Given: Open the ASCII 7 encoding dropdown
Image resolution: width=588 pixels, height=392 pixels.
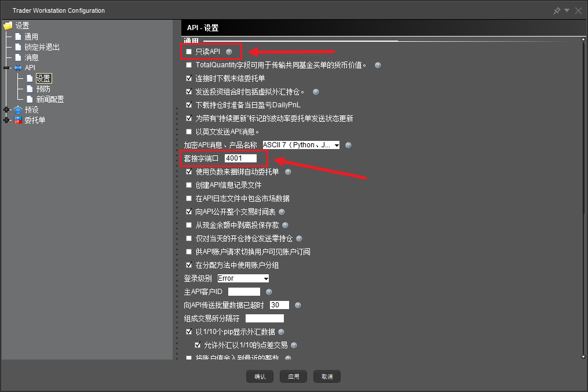Looking at the screenshot, I should (x=301, y=145).
